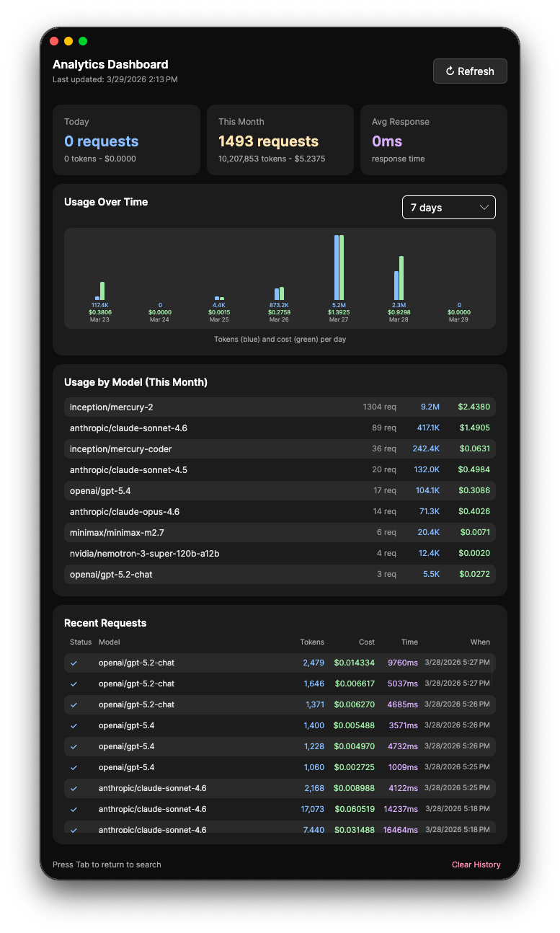This screenshot has height=933, width=560.
Task: Open the 7 days range dropdown
Action: point(449,207)
